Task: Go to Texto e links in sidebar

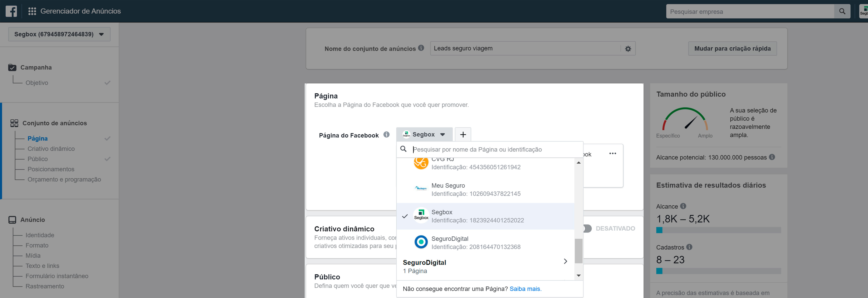Action: [43, 266]
